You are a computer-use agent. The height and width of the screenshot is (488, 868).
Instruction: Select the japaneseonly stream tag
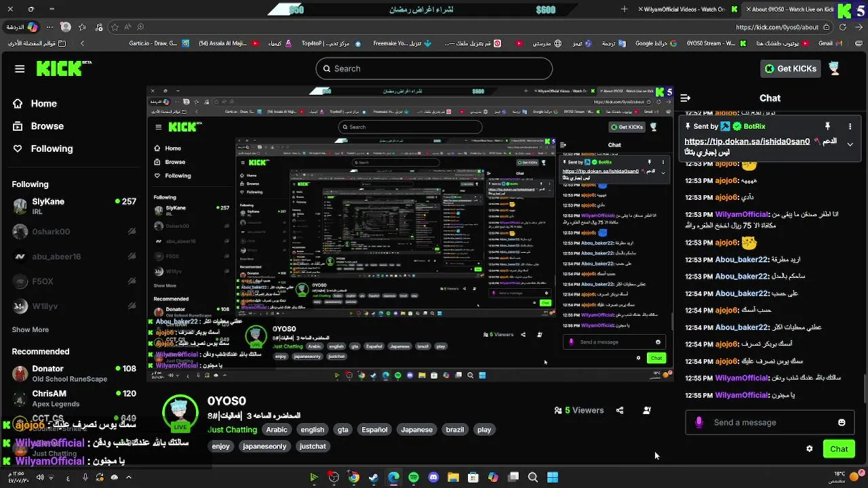point(264,446)
